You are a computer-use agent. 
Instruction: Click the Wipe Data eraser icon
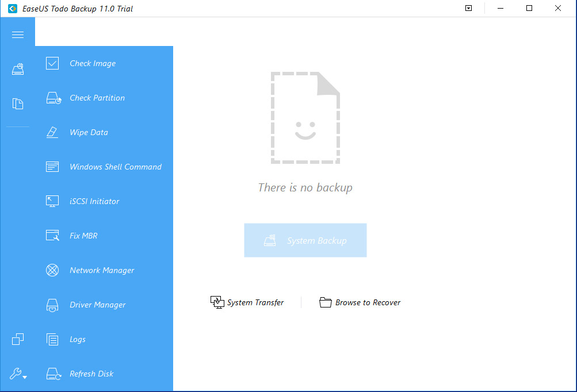pyautogui.click(x=52, y=132)
